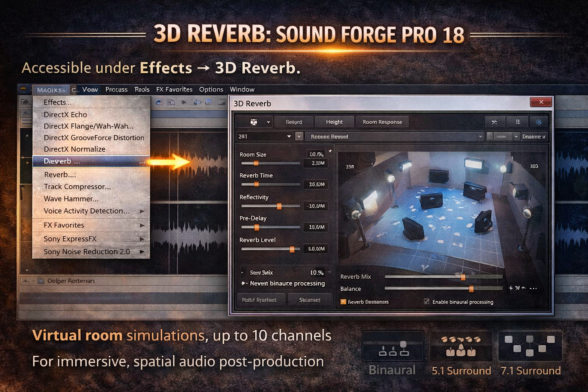
Task: Click the Room Size value field
Action: pos(316,154)
